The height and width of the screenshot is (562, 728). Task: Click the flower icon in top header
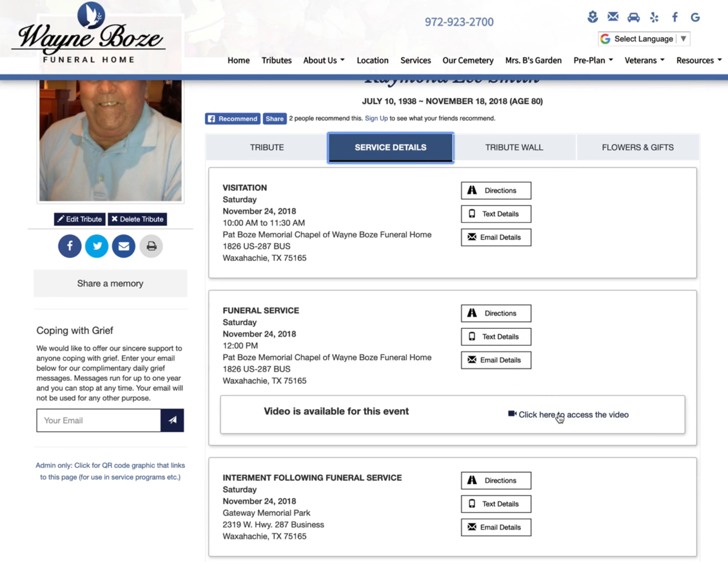coord(592,17)
